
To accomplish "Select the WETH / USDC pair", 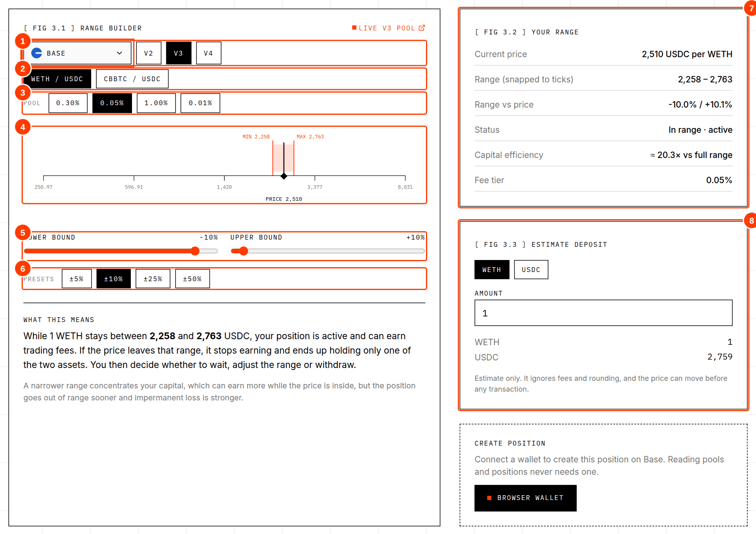I will 57,79.
